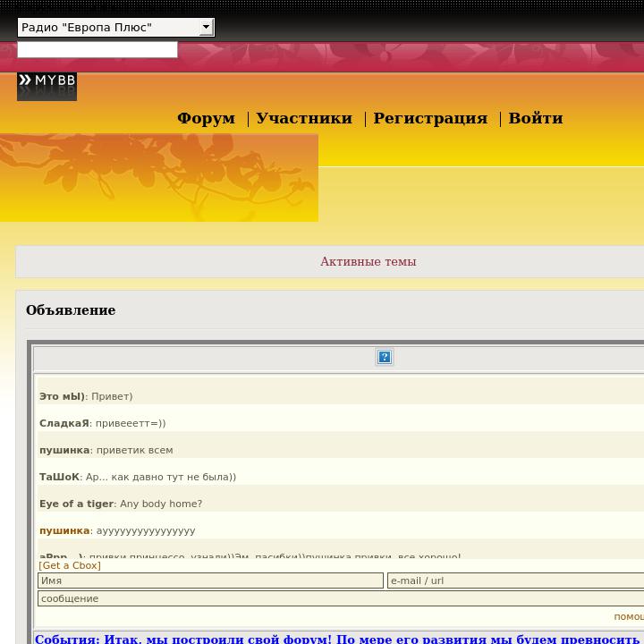Click into the сообщение message field
Image resolution: width=644 pixels, height=644 pixels.
(341, 598)
